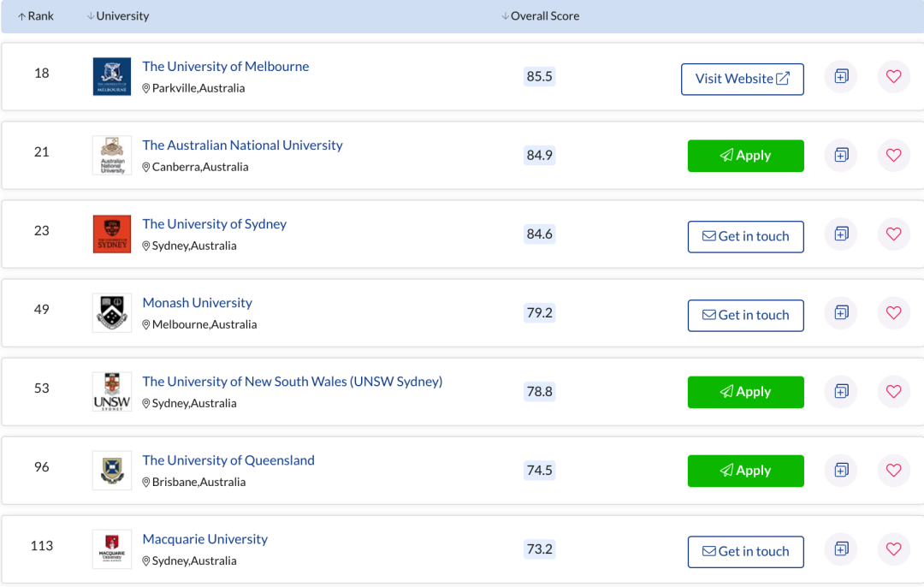924x587 pixels.
Task: Visit Website for University of Melbourne
Action: tap(742, 79)
